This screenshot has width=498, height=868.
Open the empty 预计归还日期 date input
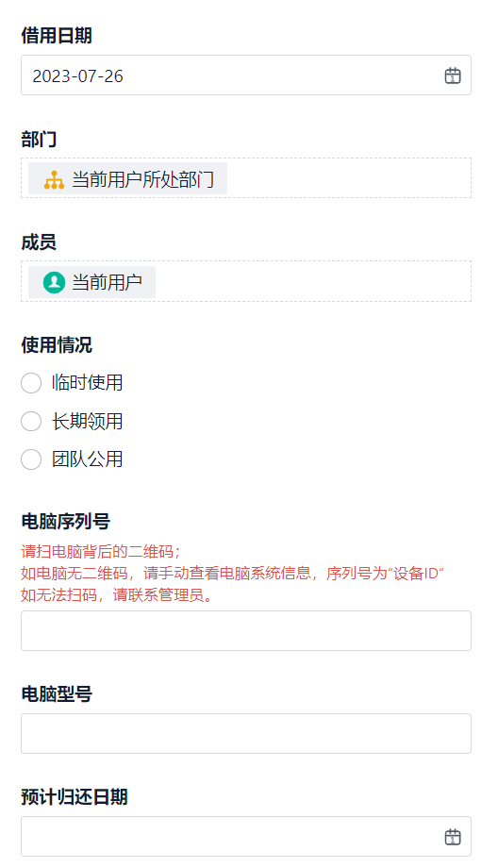click(x=246, y=837)
